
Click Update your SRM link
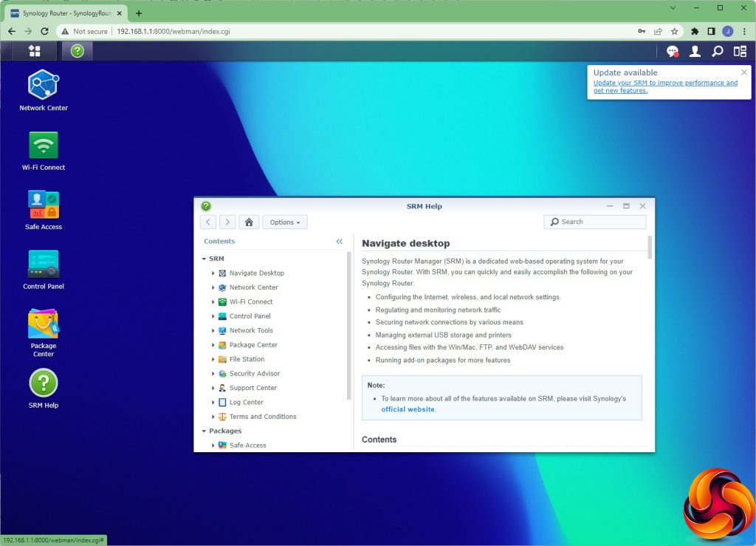click(x=665, y=87)
